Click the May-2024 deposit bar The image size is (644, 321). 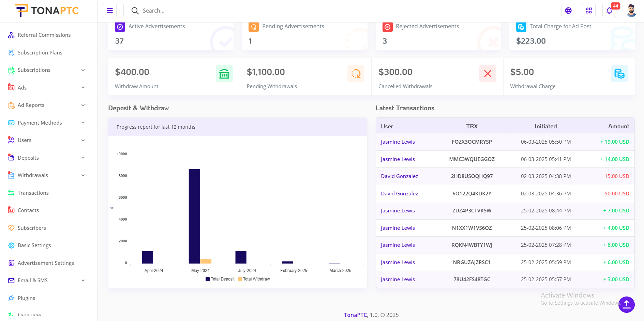point(194,216)
